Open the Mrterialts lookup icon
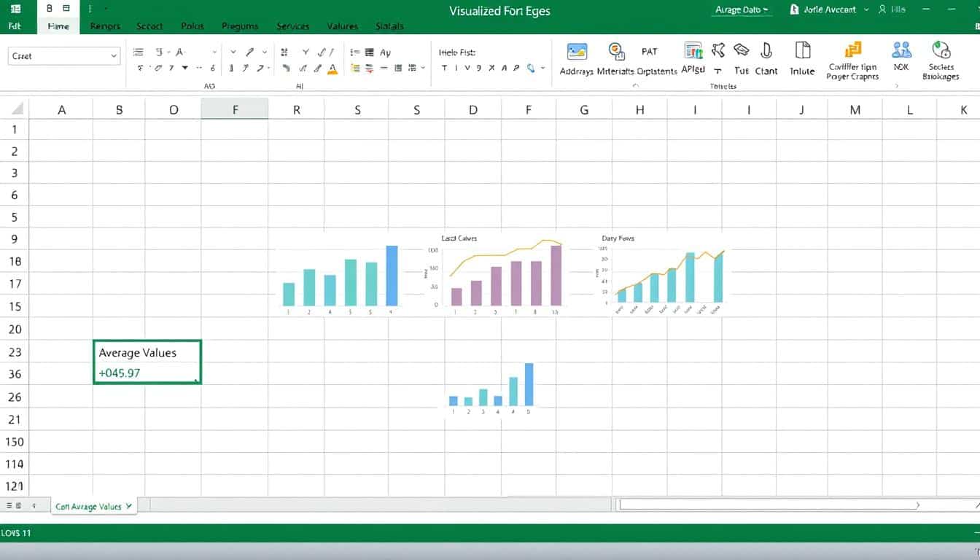Viewport: 980px width, 560px height. pos(617,52)
